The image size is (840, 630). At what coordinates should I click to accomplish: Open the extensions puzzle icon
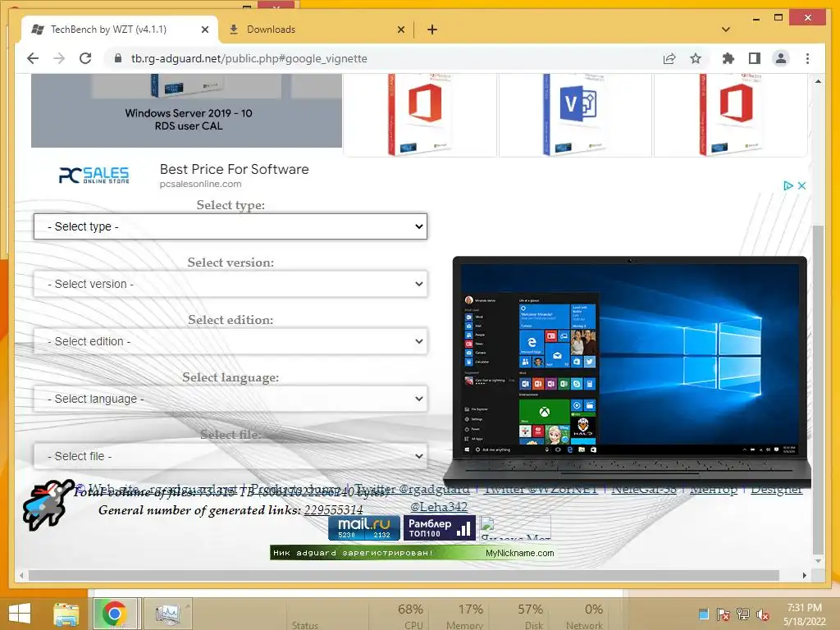728,58
